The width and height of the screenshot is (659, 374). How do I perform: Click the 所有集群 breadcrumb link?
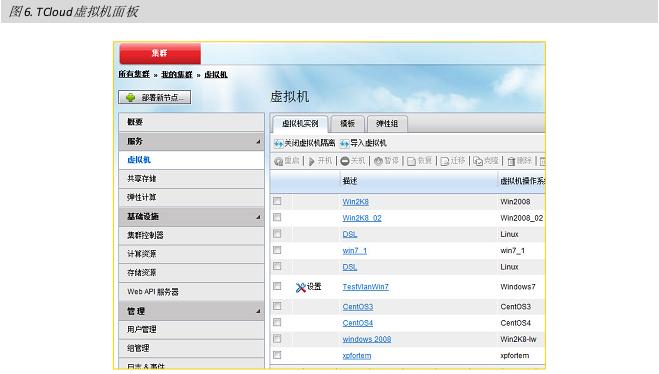[x=134, y=74]
